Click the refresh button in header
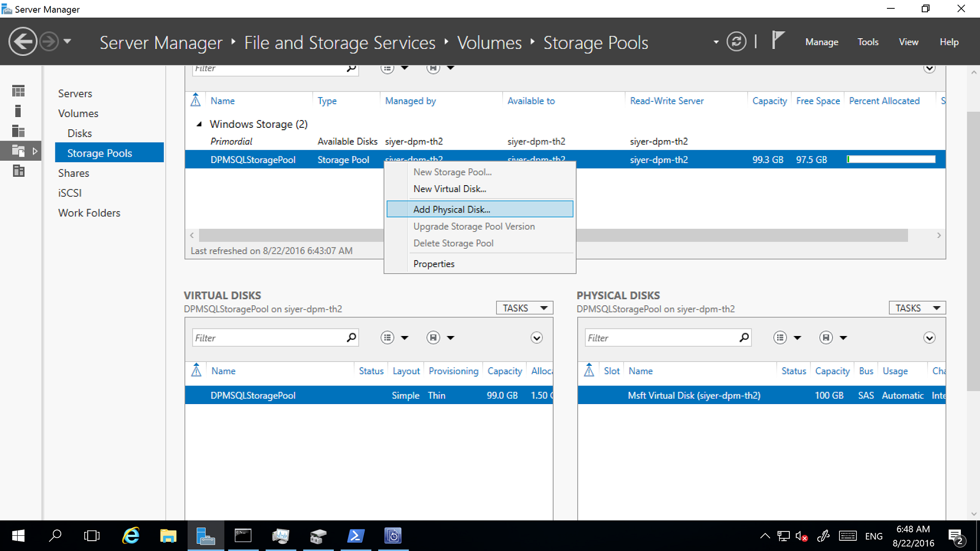Viewport: 980px width, 551px height. tap(739, 42)
